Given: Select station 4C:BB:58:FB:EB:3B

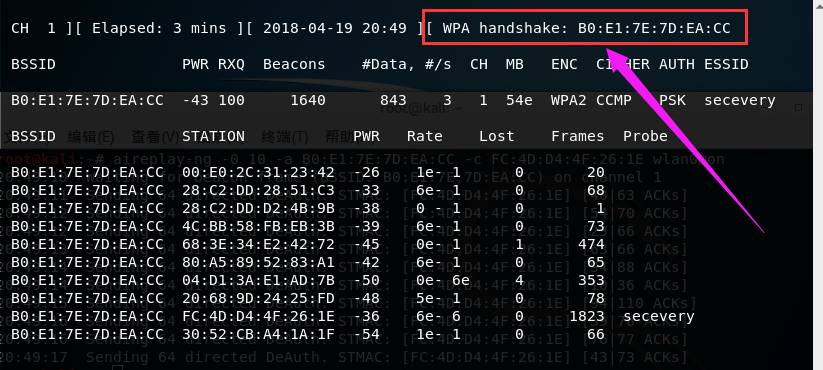Looking at the screenshot, I should pos(258,226).
